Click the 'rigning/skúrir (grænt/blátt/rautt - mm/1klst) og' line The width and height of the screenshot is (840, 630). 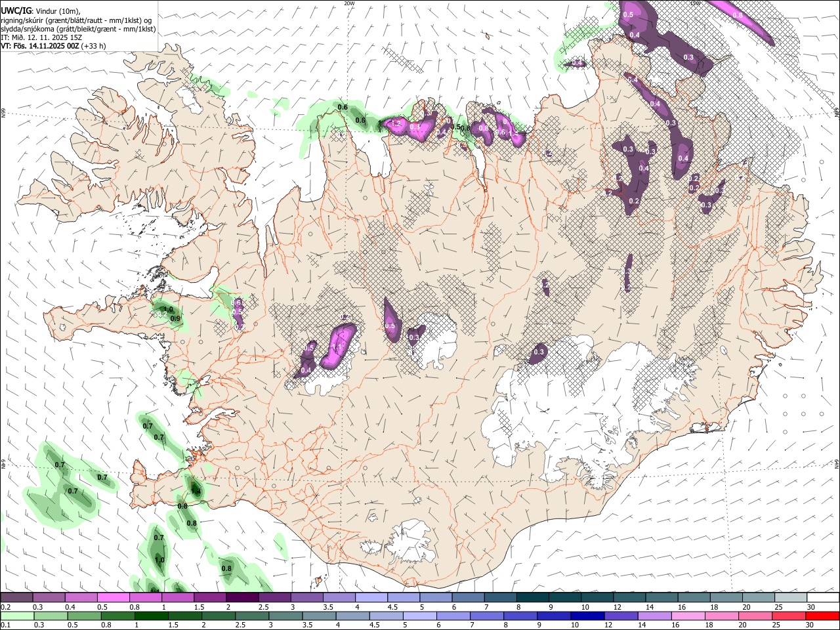[76, 20]
